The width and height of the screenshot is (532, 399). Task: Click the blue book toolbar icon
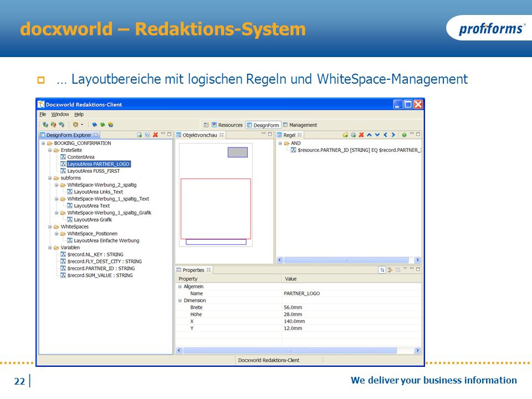(94, 125)
